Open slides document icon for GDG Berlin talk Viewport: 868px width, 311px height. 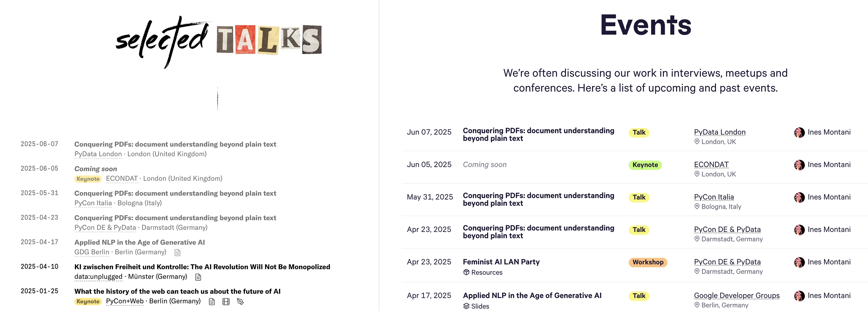(x=178, y=252)
